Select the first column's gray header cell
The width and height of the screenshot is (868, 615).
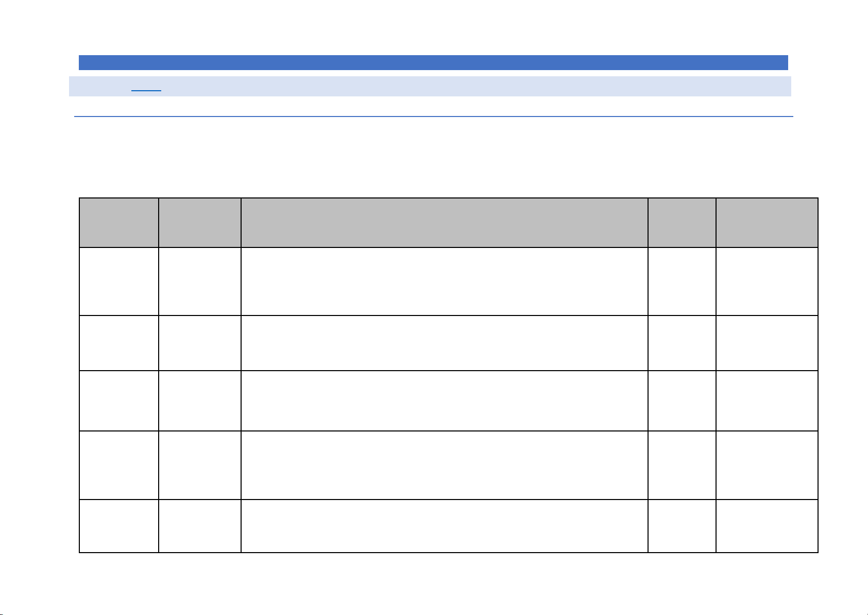coord(118,223)
